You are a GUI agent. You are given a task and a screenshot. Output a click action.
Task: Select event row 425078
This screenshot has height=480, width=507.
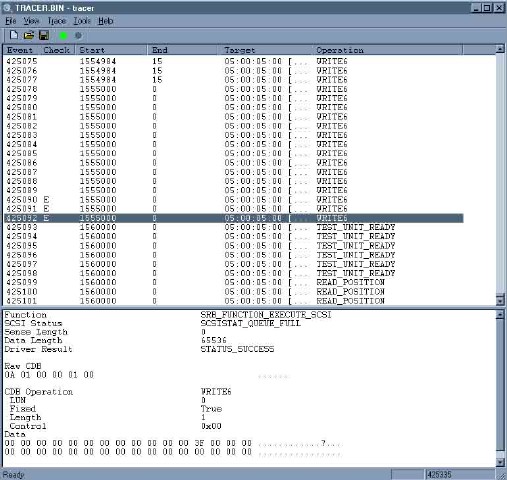click(x=233, y=89)
